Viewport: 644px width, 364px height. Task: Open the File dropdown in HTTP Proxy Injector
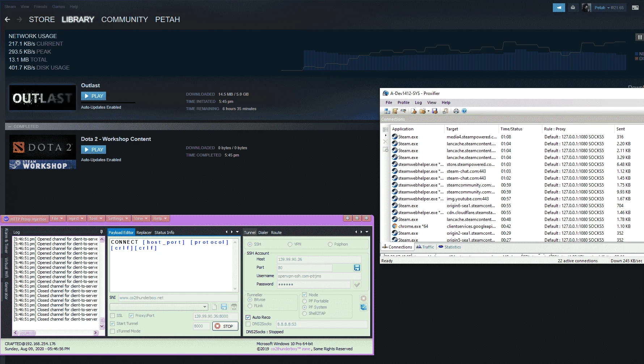pos(57,219)
